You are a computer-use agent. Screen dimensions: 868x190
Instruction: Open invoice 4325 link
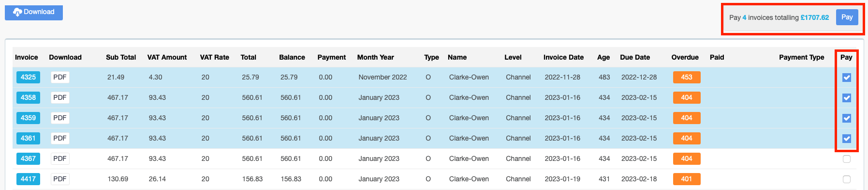[28, 77]
